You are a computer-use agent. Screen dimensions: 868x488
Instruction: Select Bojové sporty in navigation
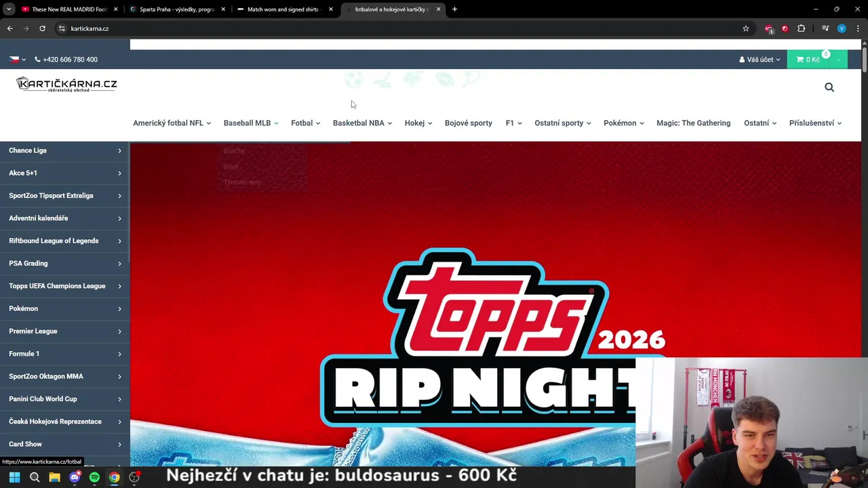[469, 123]
